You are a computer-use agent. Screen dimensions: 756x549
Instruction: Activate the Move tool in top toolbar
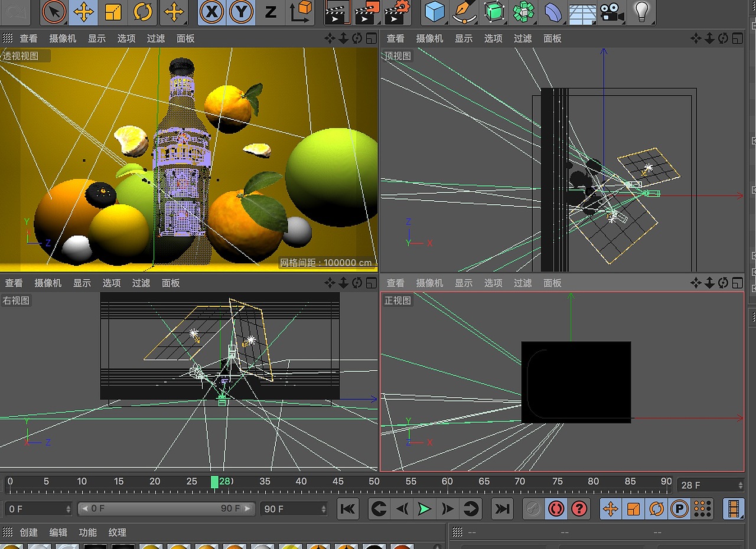coord(83,12)
